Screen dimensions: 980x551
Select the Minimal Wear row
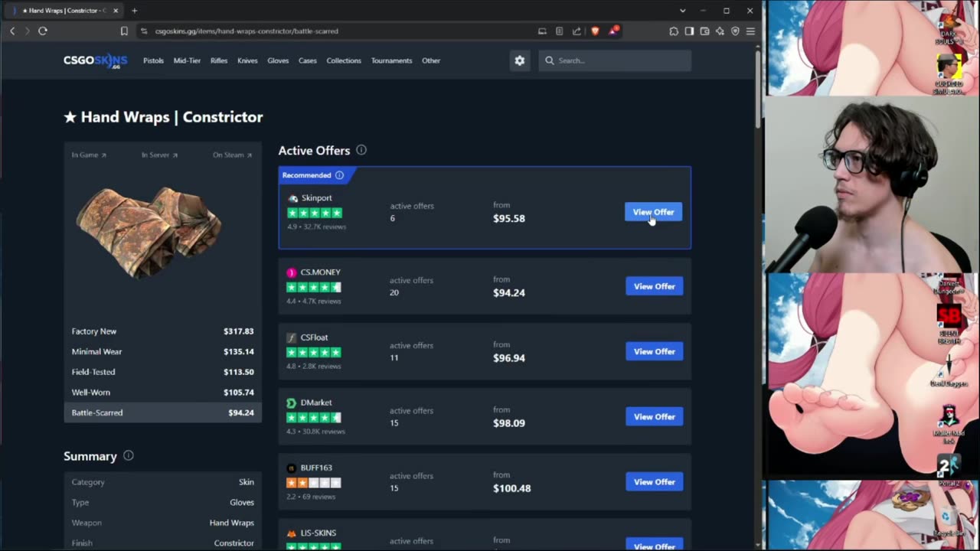162,351
